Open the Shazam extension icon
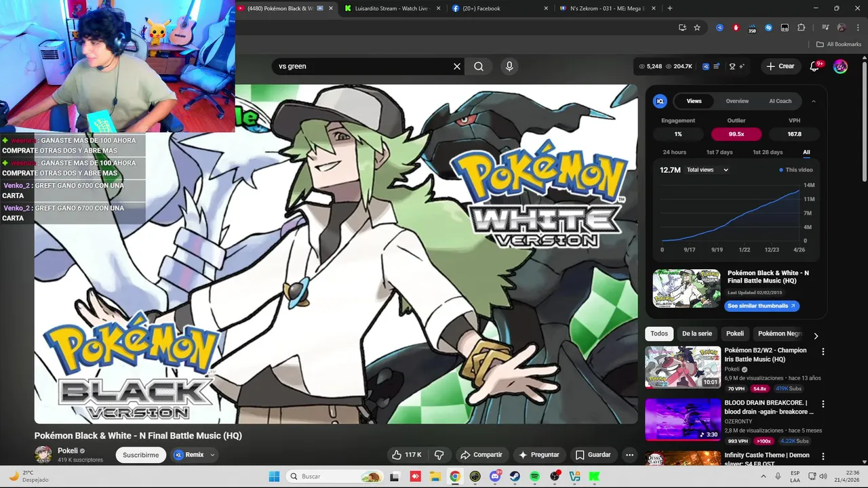This screenshot has width=868, height=488. click(x=768, y=28)
